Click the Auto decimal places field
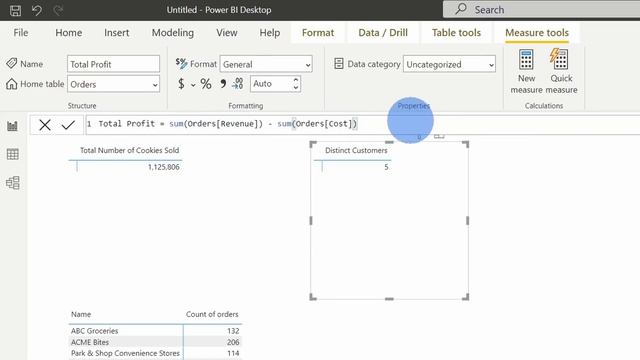 271,84
